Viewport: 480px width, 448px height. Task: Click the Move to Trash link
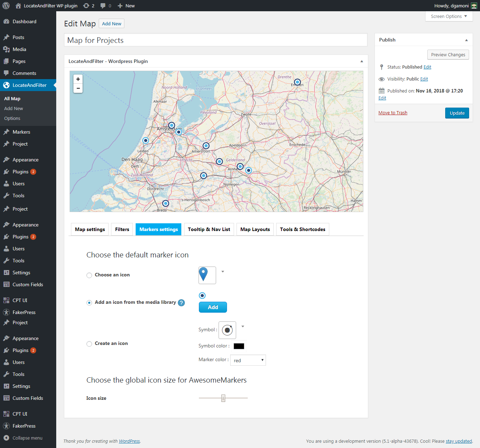click(x=393, y=113)
